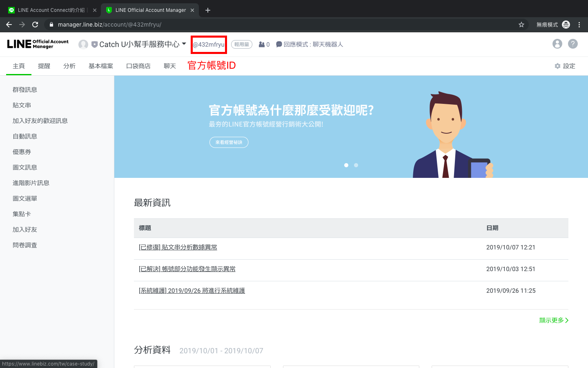Open help question mark icon

(573, 44)
